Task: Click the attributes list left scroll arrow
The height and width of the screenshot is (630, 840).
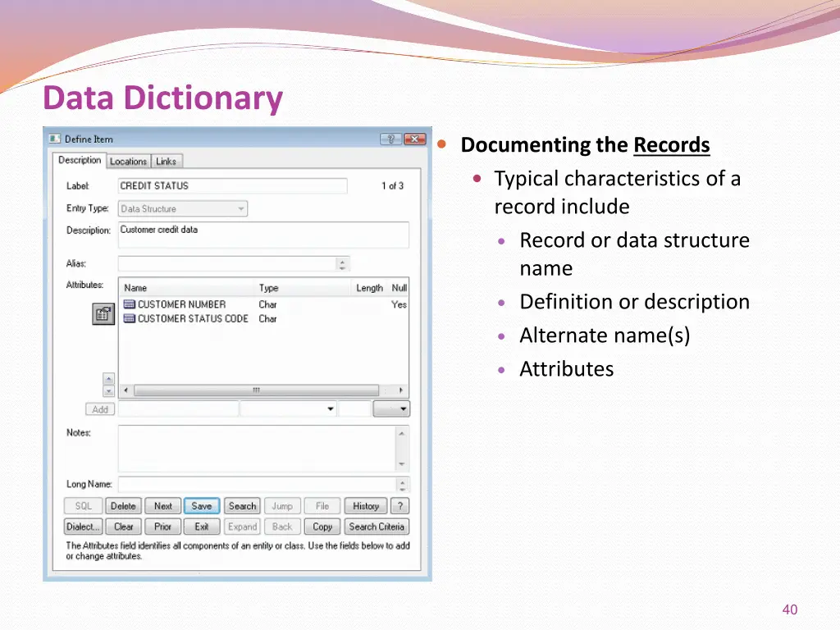Action: click(x=126, y=390)
